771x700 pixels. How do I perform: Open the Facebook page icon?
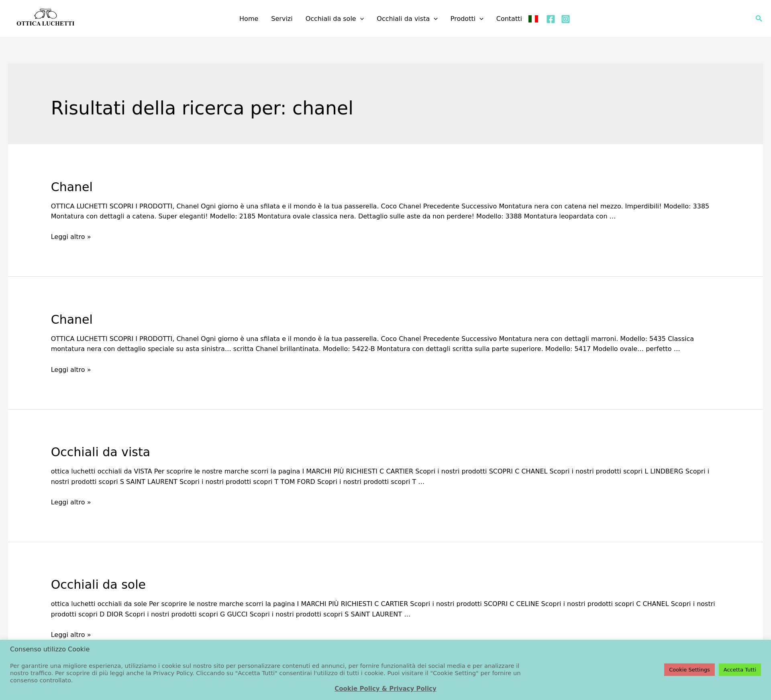[x=551, y=19]
